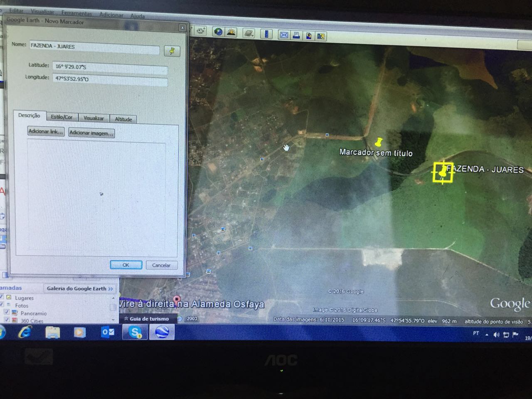Toggle sunlight across the landscape icon
The height and width of the screenshot is (399, 532).
(x=231, y=32)
